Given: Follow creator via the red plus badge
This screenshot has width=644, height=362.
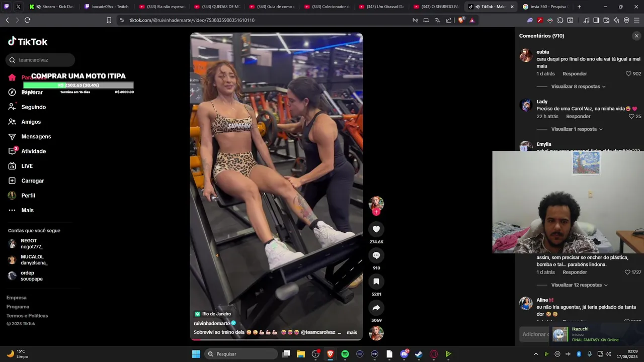Looking at the screenshot, I should pyautogui.click(x=376, y=212).
